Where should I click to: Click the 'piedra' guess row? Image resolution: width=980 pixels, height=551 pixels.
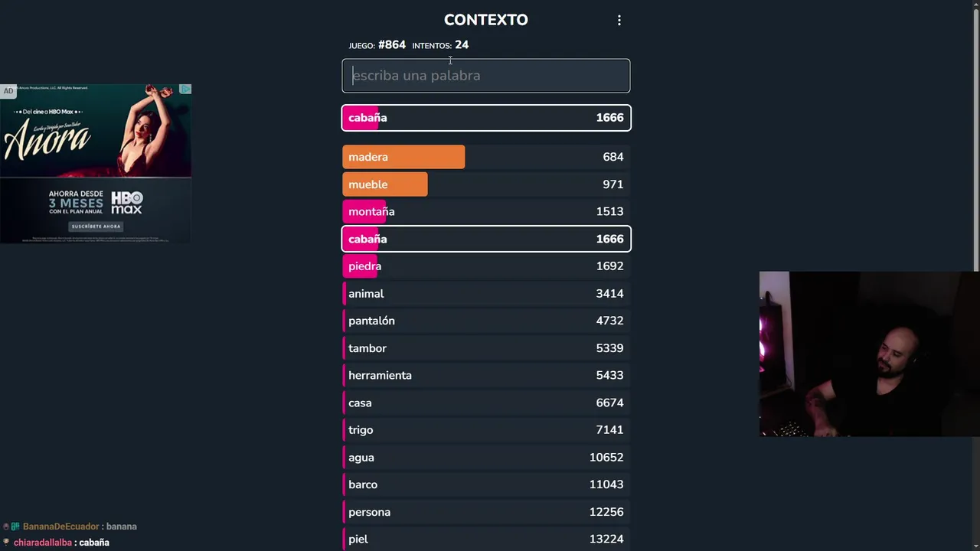click(x=486, y=266)
